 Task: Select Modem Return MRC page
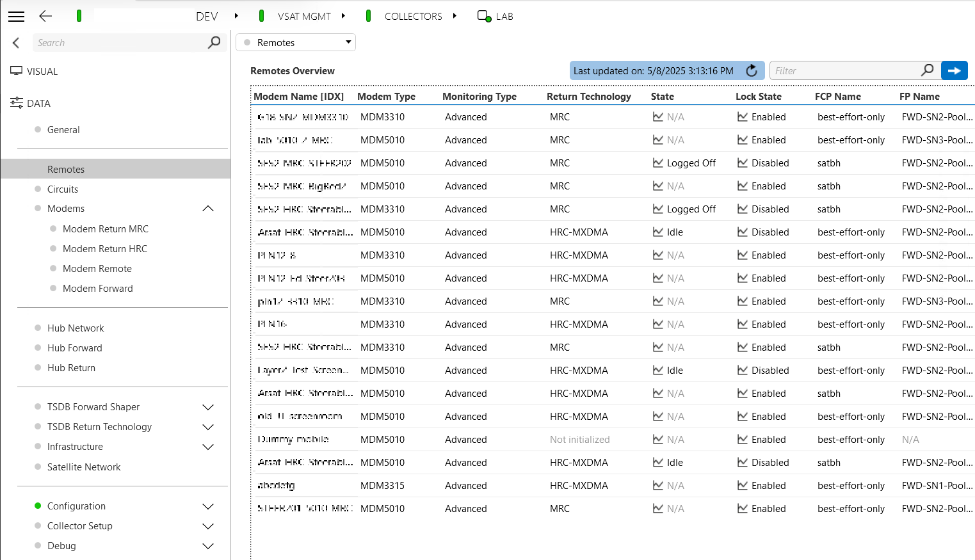tap(105, 229)
